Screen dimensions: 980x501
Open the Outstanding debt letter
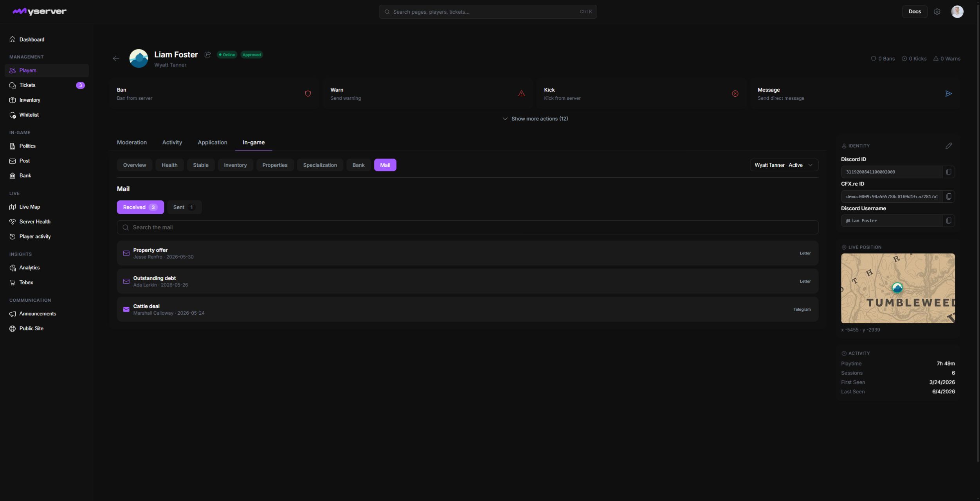(467, 281)
